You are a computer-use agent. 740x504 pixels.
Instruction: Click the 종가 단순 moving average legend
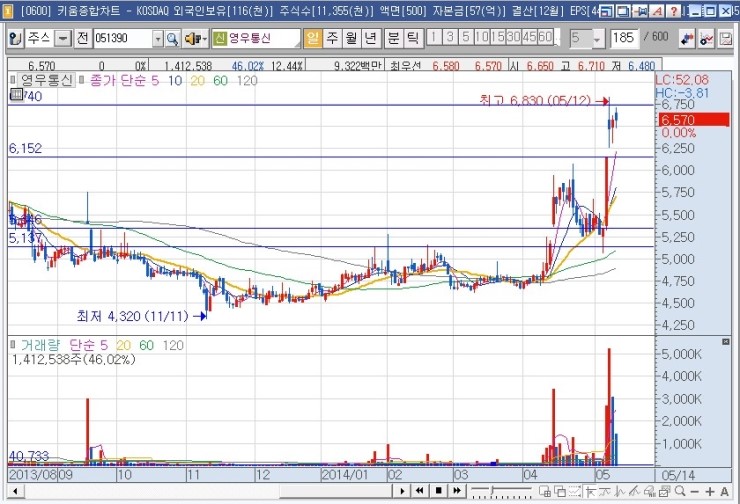(120, 81)
